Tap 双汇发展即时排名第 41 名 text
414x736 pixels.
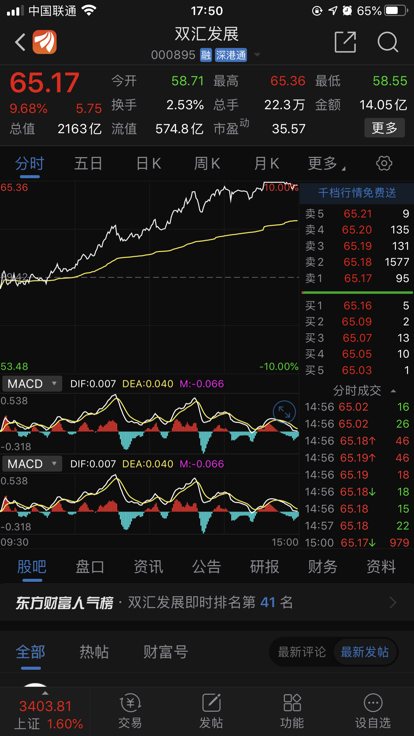click(211, 602)
